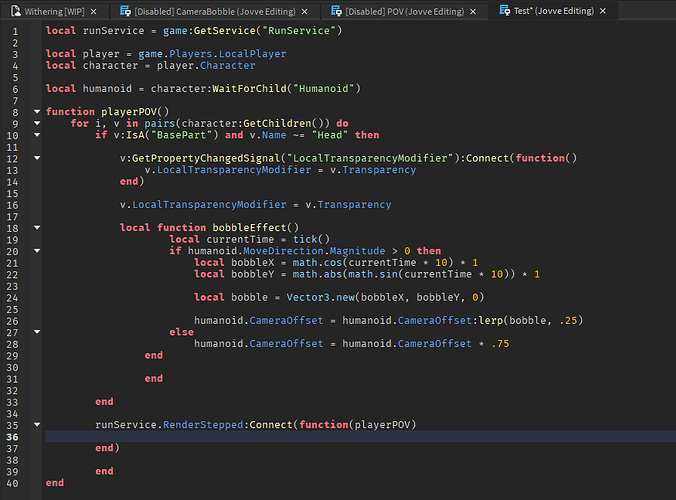676x500 pixels.
Task: Click the "Head" string on line 10
Action: (x=330, y=135)
